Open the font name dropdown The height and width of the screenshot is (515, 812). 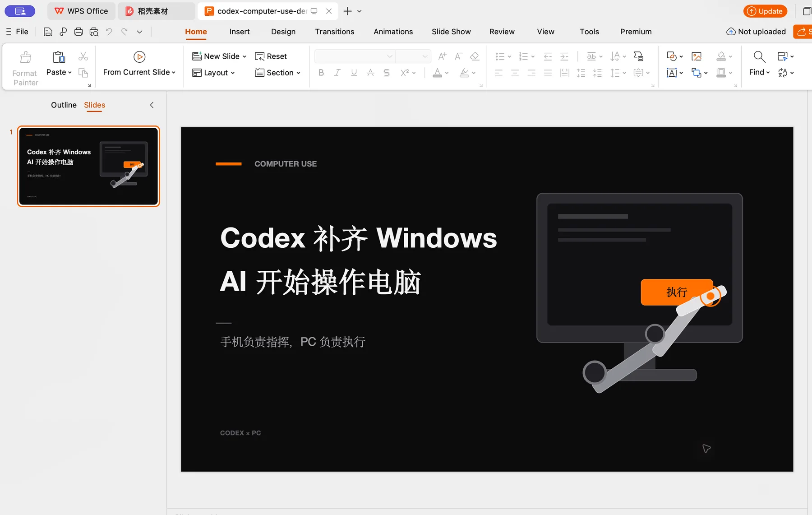point(390,56)
